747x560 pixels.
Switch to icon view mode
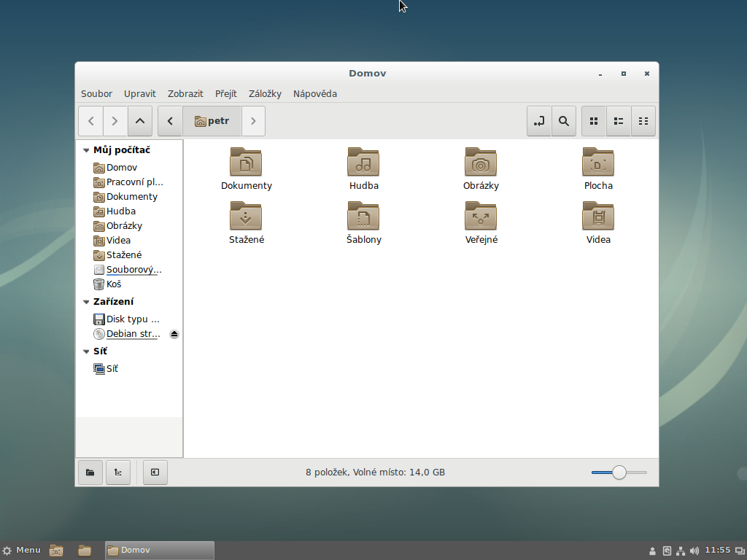[594, 121]
